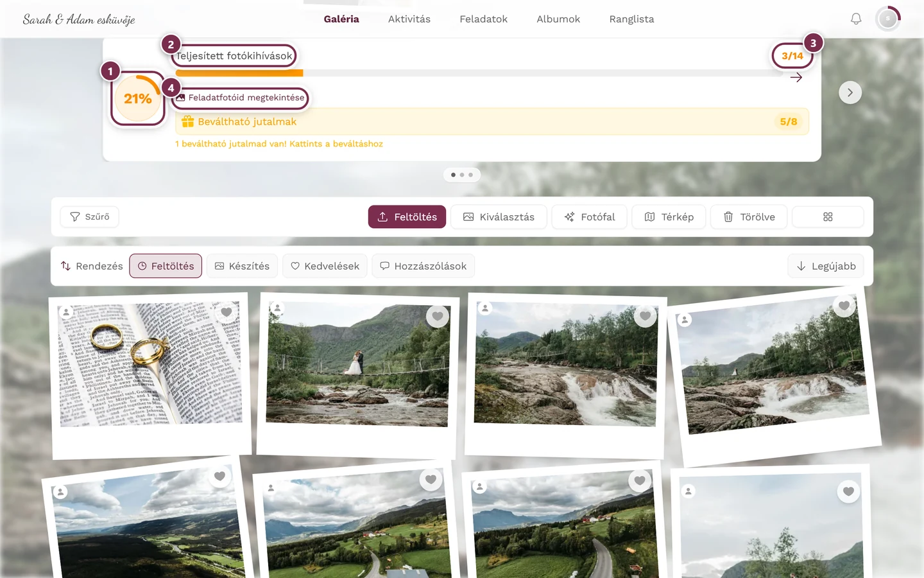Click the Kiválasztás selection button
Screen dimensions: 924x578
pos(499,217)
